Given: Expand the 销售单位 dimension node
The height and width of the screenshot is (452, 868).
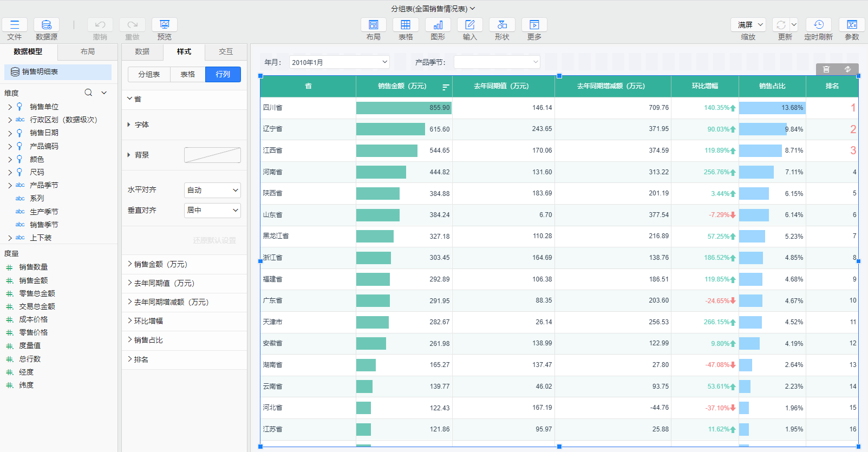Looking at the screenshot, I should [x=10, y=107].
